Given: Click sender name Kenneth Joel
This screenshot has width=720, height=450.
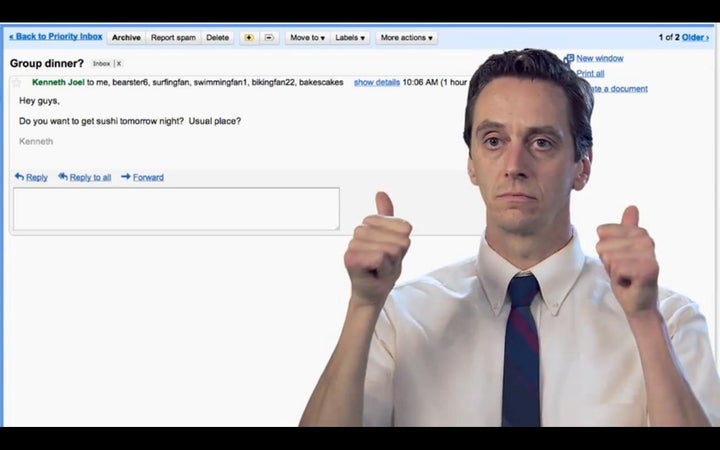Looking at the screenshot, I should click(x=58, y=82).
